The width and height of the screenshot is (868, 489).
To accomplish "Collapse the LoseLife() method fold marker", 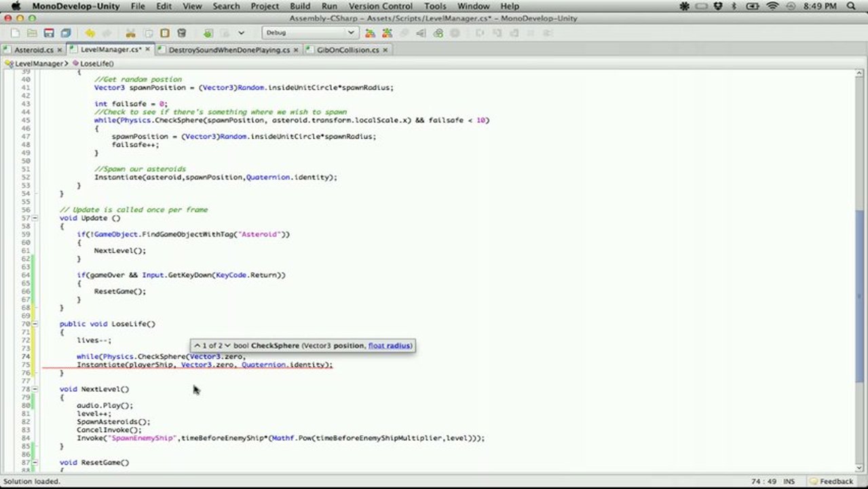I will tap(35, 324).
